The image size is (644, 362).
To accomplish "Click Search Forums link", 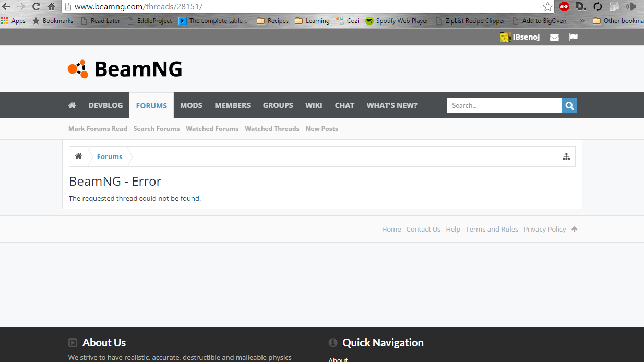I will pyautogui.click(x=156, y=129).
